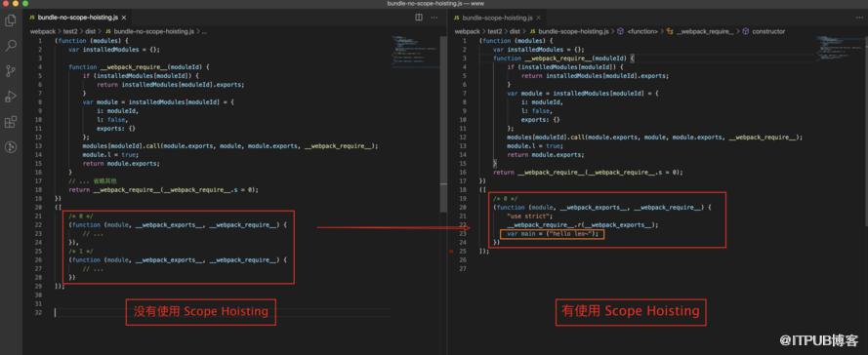Screen dimensions: 868x355
Task: Click bundle-no-scope-hoisting.js breadcrumb file item
Action: pyautogui.click(x=149, y=31)
